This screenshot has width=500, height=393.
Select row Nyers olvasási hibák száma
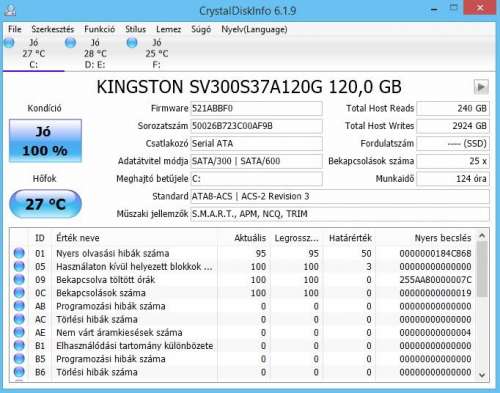coord(243,253)
